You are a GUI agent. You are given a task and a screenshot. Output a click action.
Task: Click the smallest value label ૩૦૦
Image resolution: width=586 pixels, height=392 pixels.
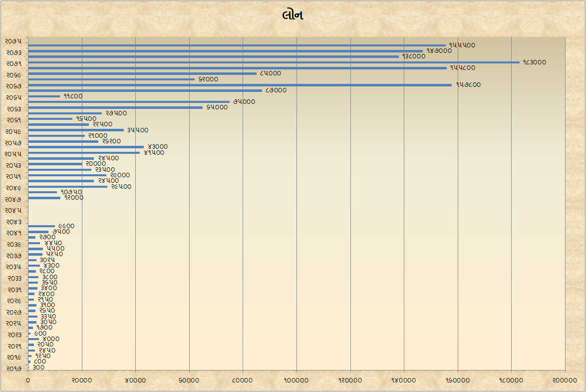38,368
